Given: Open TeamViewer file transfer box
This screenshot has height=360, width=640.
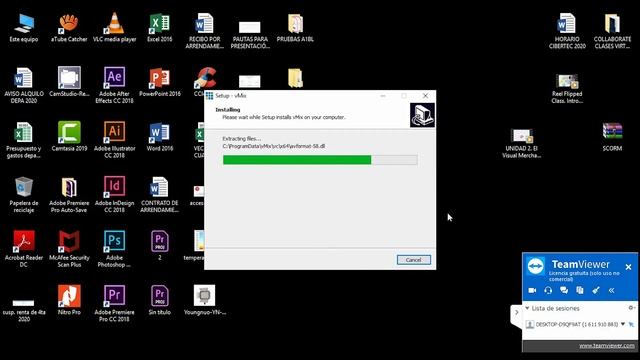Looking at the screenshot, I should click(580, 290).
